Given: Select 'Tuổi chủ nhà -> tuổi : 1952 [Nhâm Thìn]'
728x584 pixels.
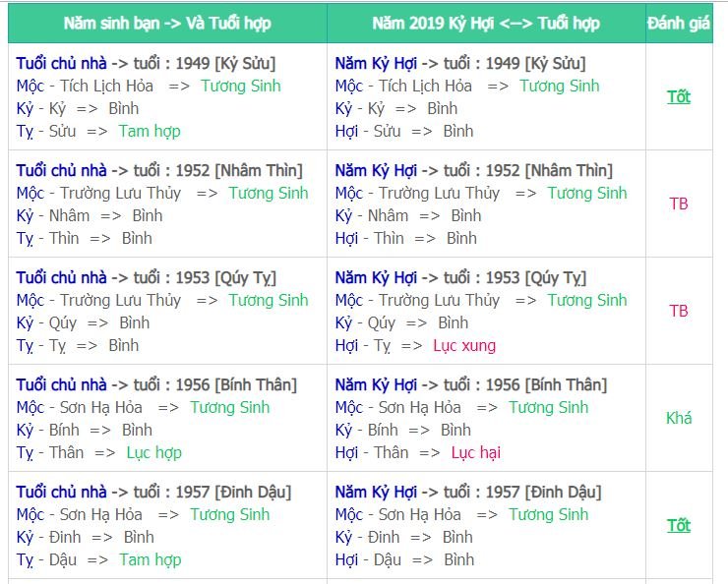Looking at the screenshot, I should click(159, 171).
